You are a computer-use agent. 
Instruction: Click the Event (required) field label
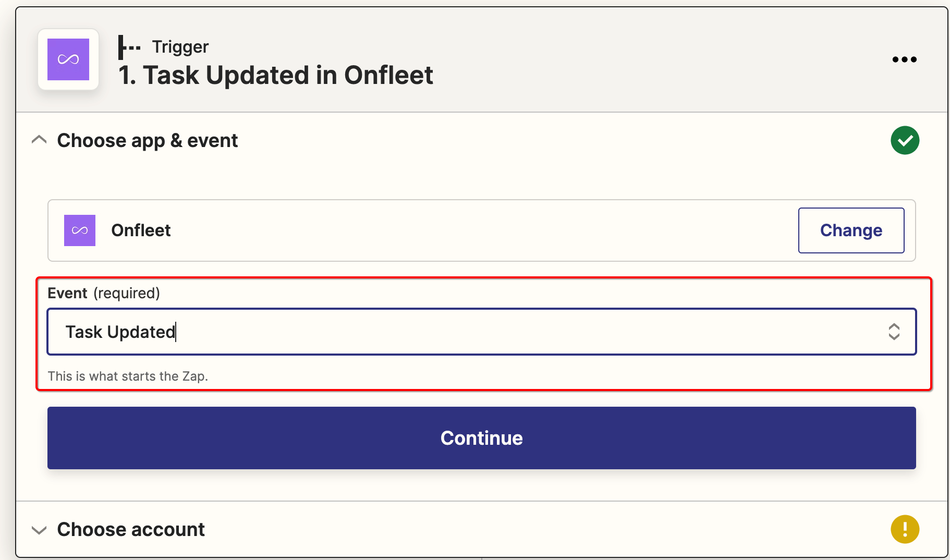point(104,293)
